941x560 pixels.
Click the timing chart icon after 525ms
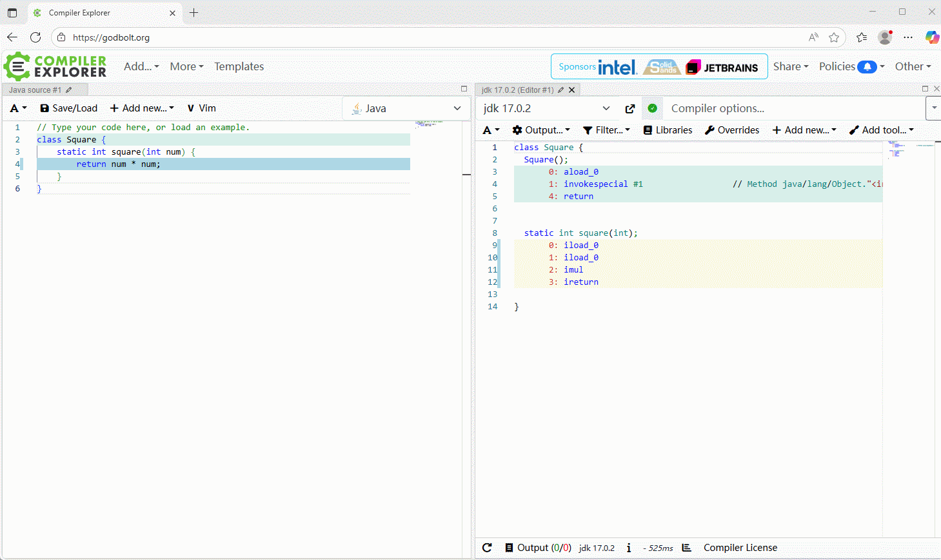(x=687, y=548)
